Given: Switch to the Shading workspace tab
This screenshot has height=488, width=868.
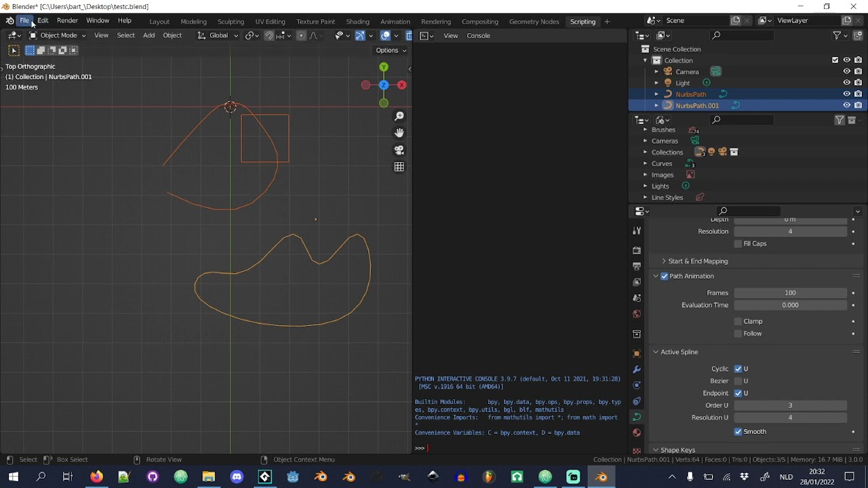Looking at the screenshot, I should click(x=357, y=22).
